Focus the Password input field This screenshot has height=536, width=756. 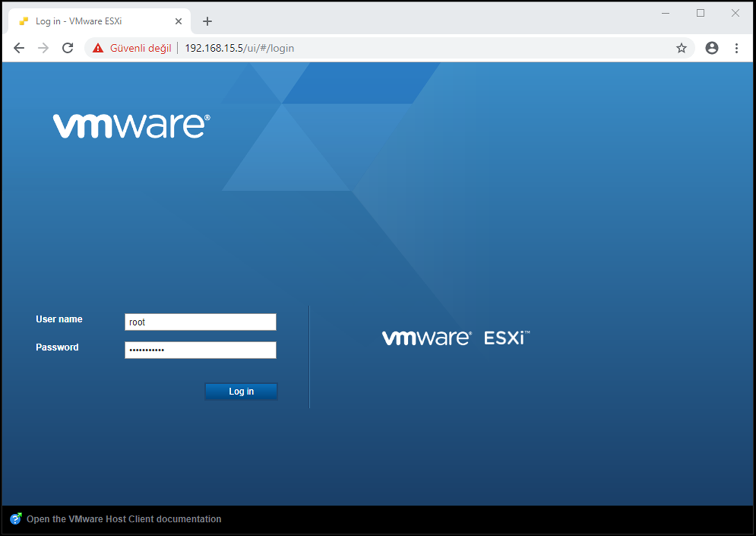201,350
